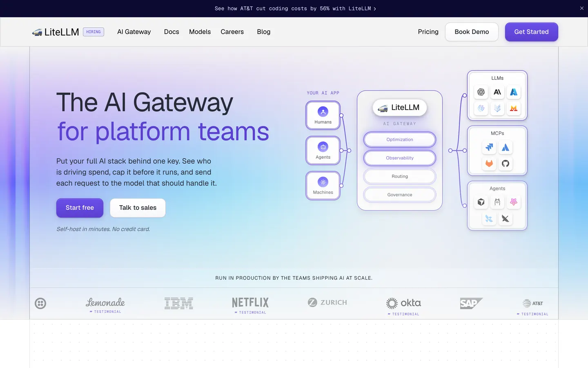View the Pricing page
This screenshot has height=368, width=588.
click(x=428, y=32)
